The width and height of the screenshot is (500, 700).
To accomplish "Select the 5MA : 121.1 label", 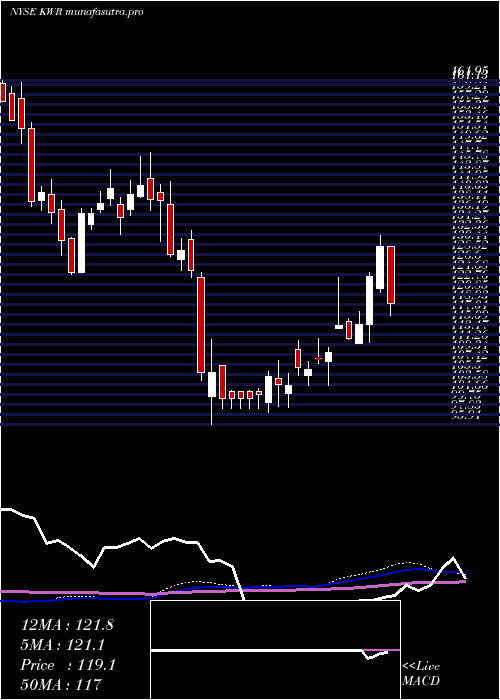I will [x=63, y=645].
